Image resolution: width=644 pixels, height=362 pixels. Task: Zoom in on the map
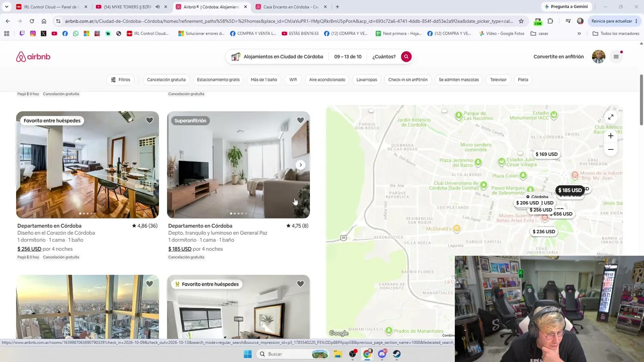610,136
